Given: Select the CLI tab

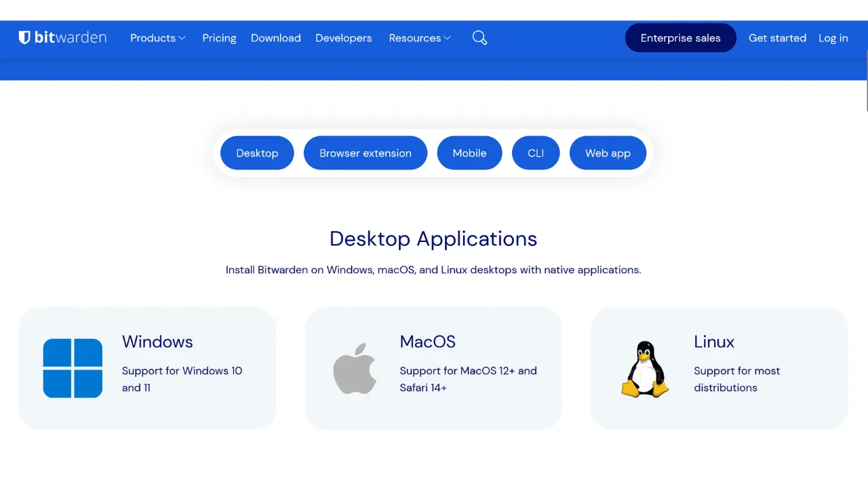Looking at the screenshot, I should (x=536, y=153).
